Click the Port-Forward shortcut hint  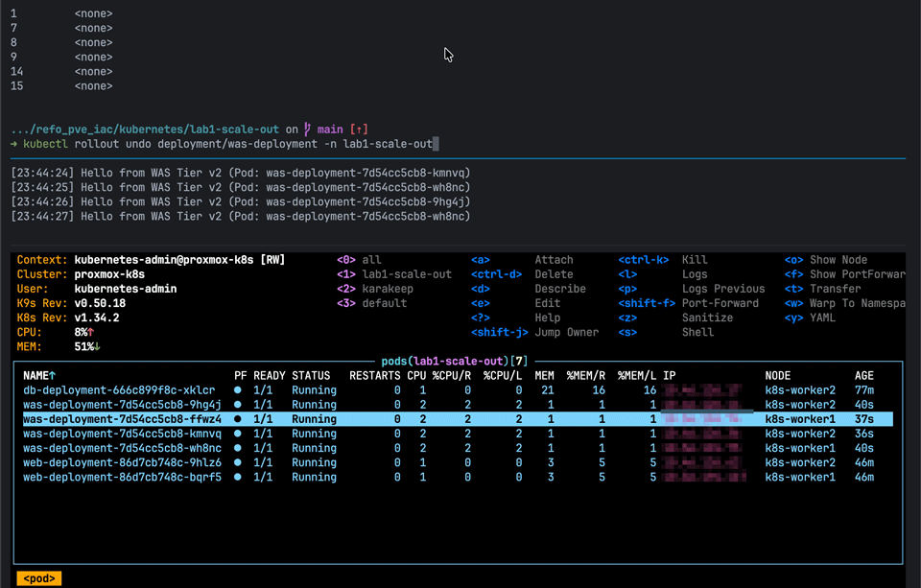pos(720,303)
